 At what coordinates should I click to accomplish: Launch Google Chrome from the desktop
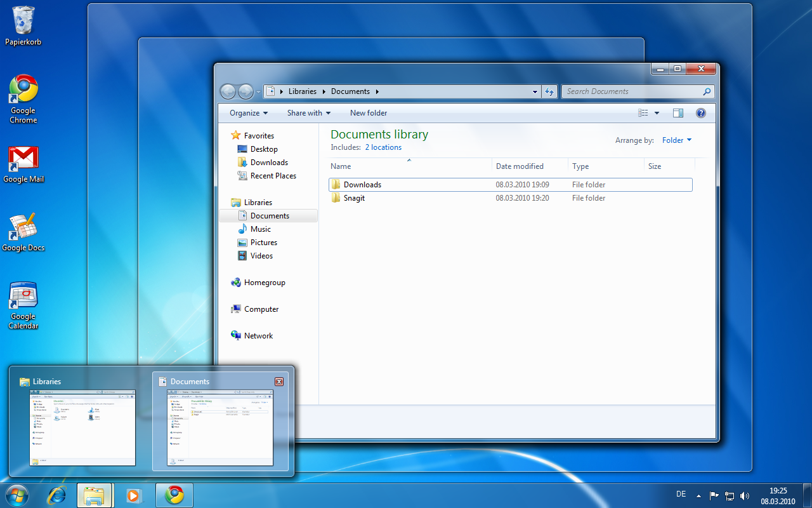pyautogui.click(x=23, y=89)
